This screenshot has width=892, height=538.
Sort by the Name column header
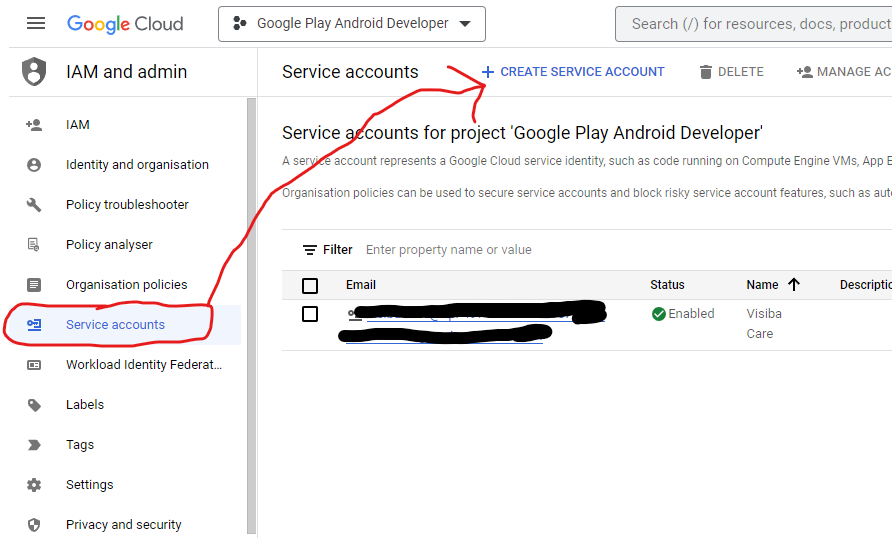click(x=762, y=284)
